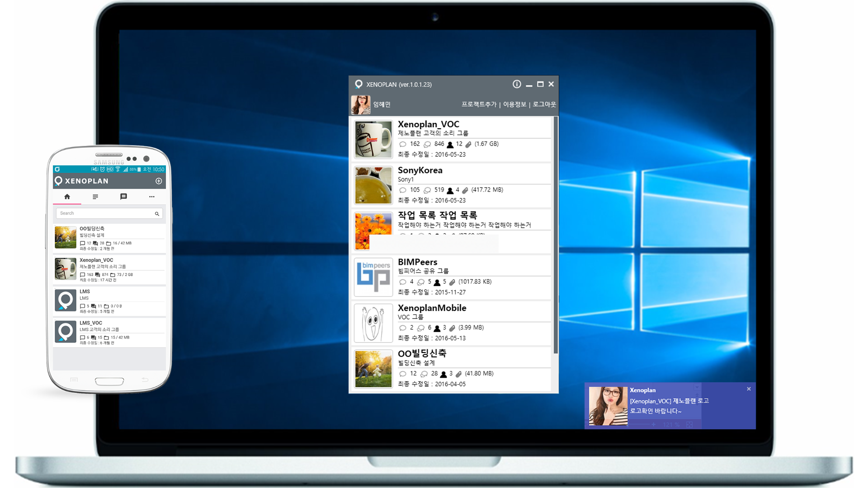Open the user avatar of 임혜민

[361, 104]
